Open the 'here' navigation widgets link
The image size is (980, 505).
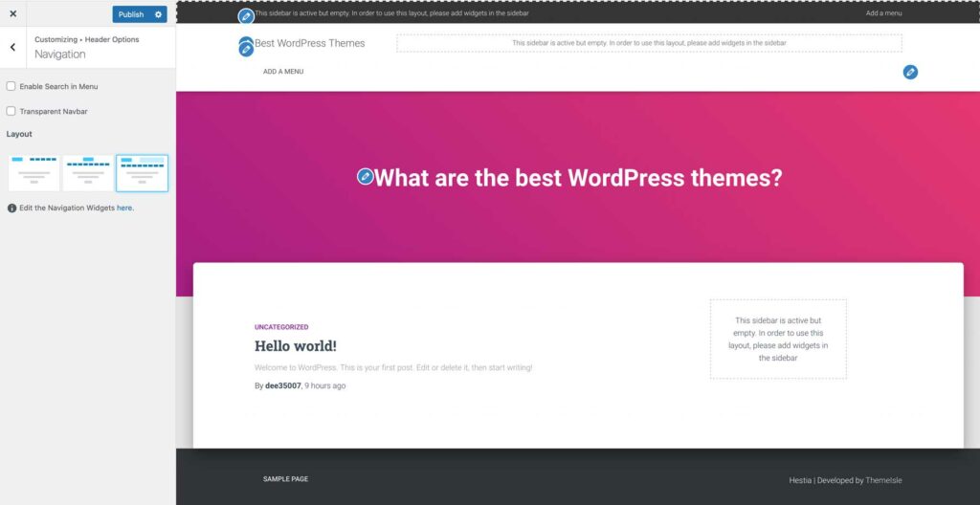point(124,208)
